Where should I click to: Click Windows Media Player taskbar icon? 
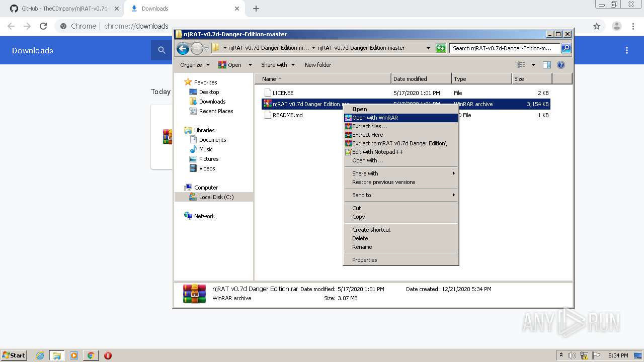click(x=73, y=355)
